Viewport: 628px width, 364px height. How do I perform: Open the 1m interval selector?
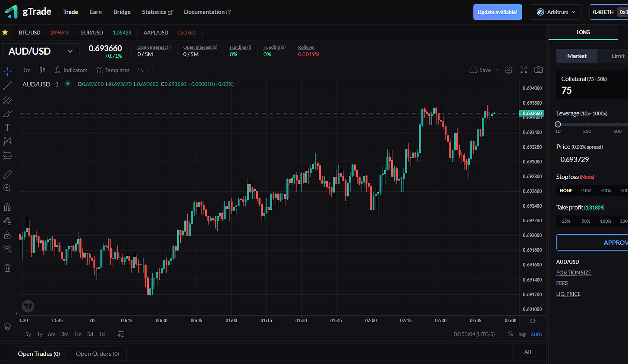pyautogui.click(x=27, y=70)
